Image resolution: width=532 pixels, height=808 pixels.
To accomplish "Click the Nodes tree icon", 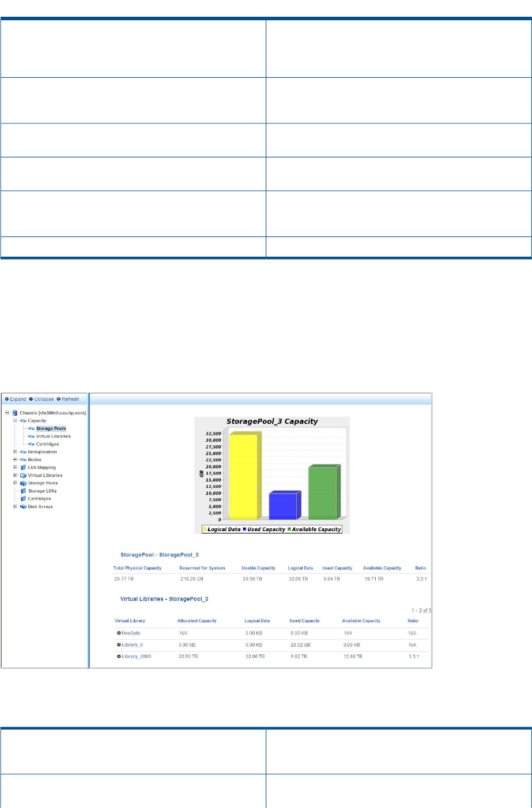I will pyautogui.click(x=23, y=460).
